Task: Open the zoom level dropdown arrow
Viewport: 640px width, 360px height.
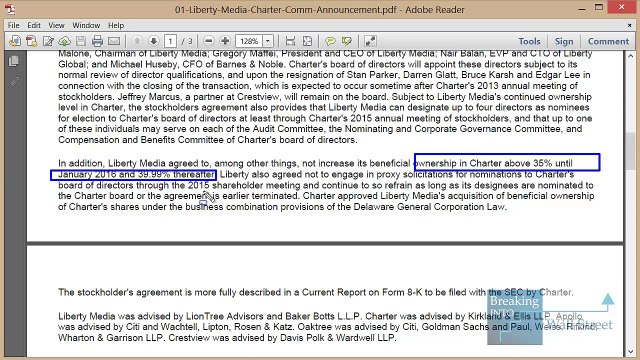Action: pos(268,41)
